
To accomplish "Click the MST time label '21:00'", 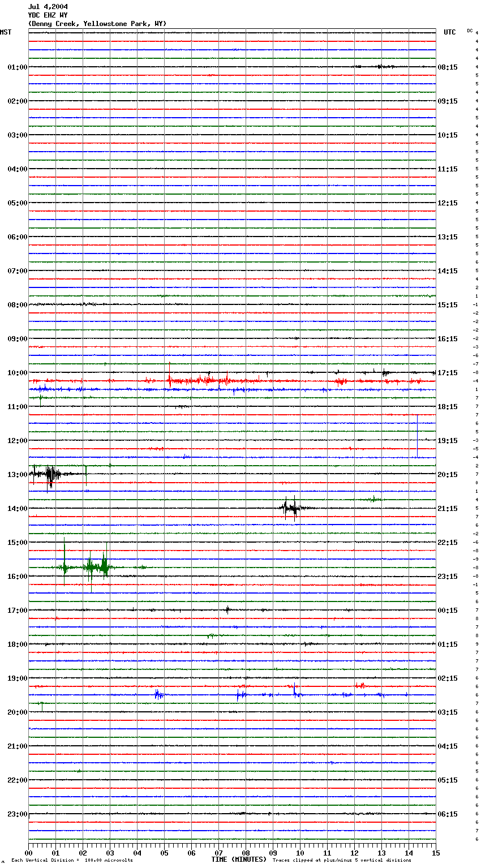I will tap(17, 746).
